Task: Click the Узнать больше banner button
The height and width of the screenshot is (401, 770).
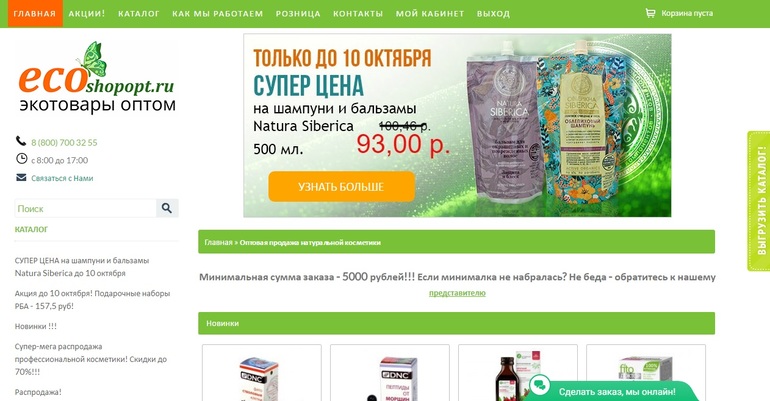Action: pyautogui.click(x=341, y=187)
